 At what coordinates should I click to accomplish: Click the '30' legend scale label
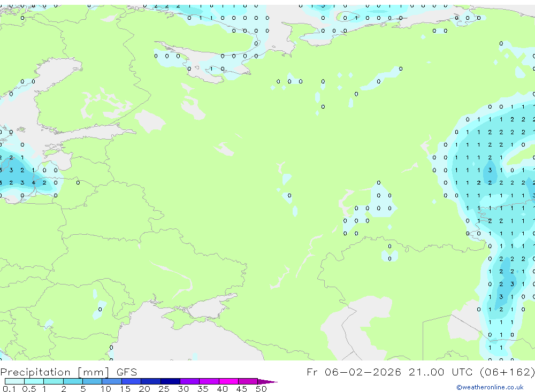pyautogui.click(x=183, y=389)
